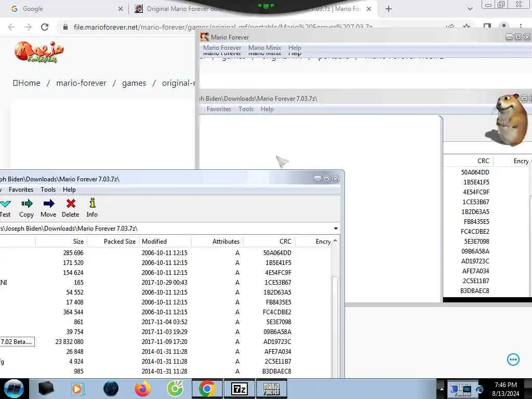Click the 2017-10-29 00:43 modified date
532x399 pixels.
(x=165, y=283)
